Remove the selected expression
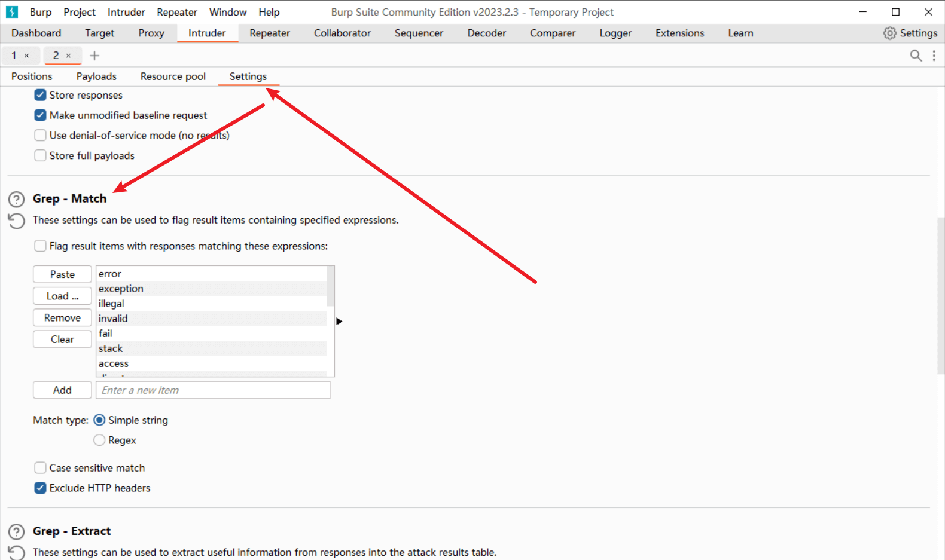Image resolution: width=945 pixels, height=560 pixels. point(62,318)
